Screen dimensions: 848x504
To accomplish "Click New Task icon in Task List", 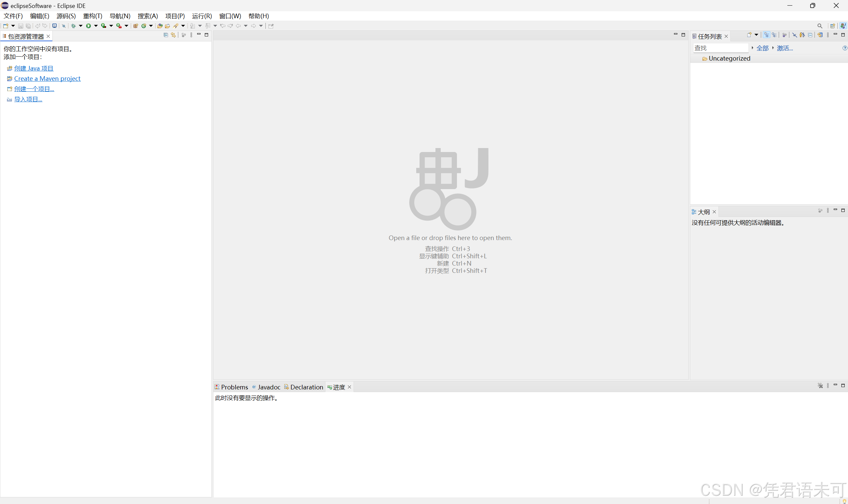I will 750,35.
